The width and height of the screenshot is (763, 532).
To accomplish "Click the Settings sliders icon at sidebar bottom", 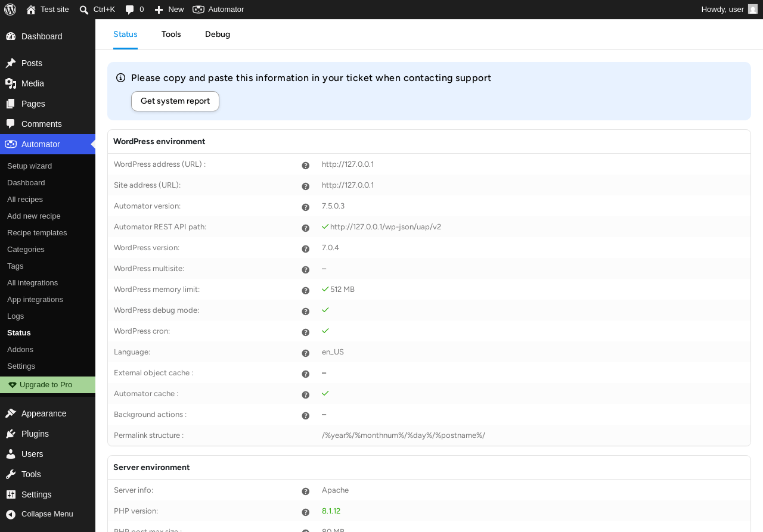I will (11, 494).
